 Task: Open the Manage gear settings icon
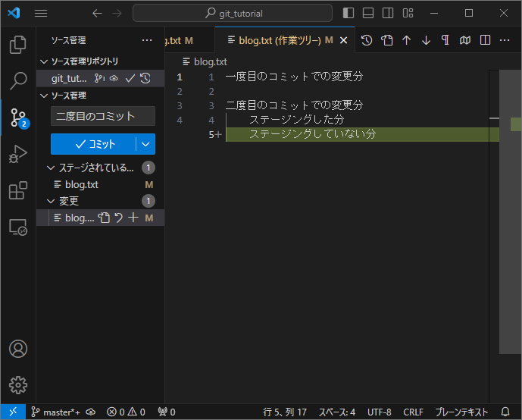point(18,385)
